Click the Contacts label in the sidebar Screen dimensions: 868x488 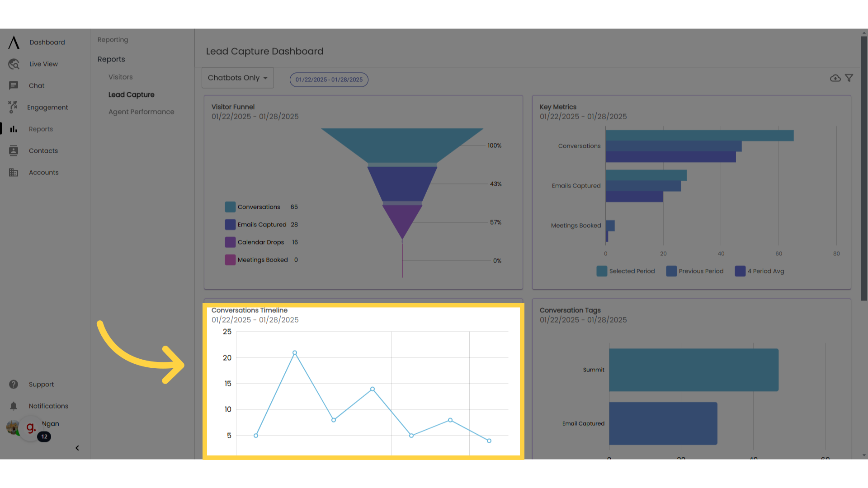(x=43, y=151)
